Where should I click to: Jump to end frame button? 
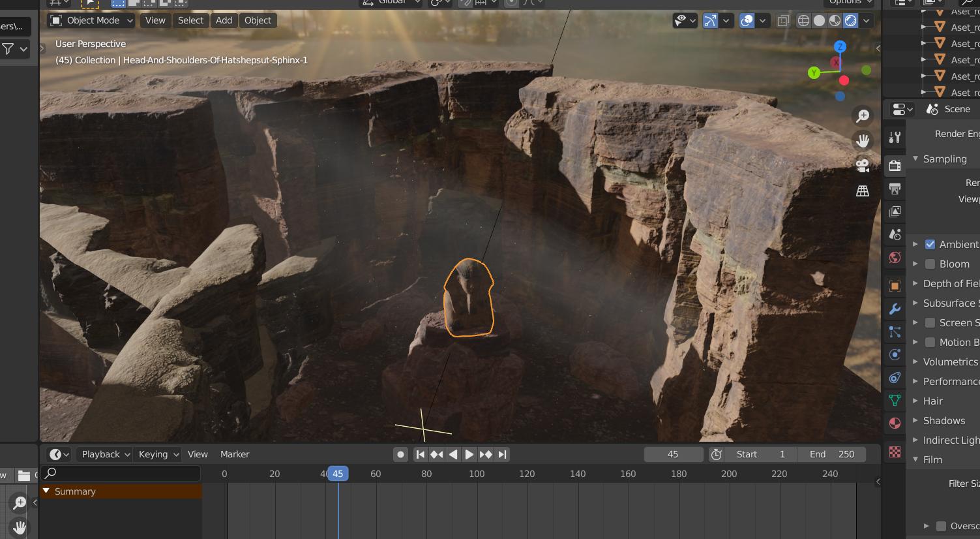coord(502,454)
